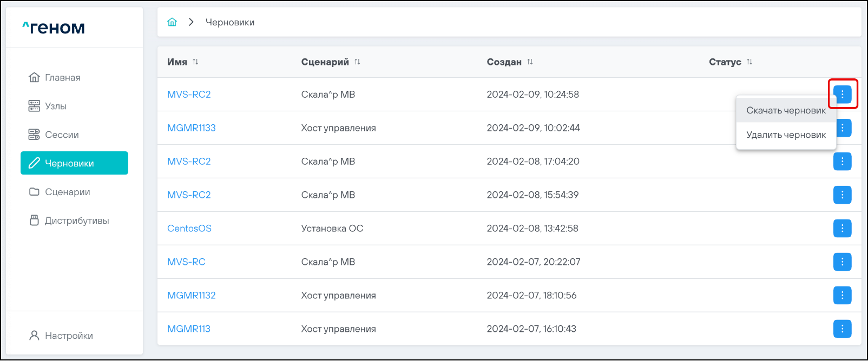Open actions menu for MVS-RC row

click(842, 262)
